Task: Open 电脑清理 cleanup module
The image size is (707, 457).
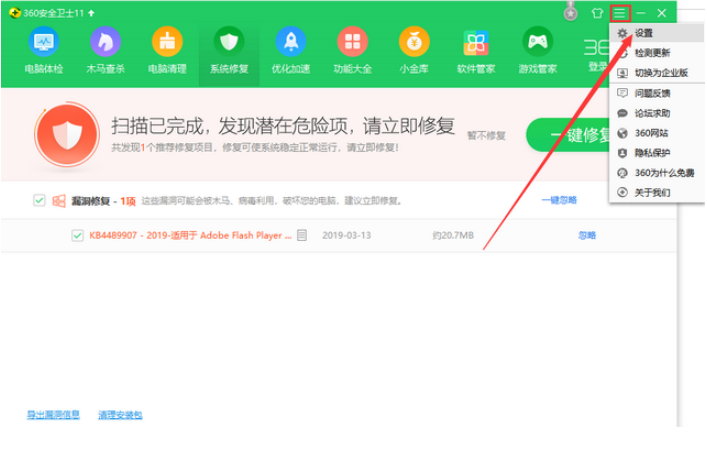Action: coord(167,50)
